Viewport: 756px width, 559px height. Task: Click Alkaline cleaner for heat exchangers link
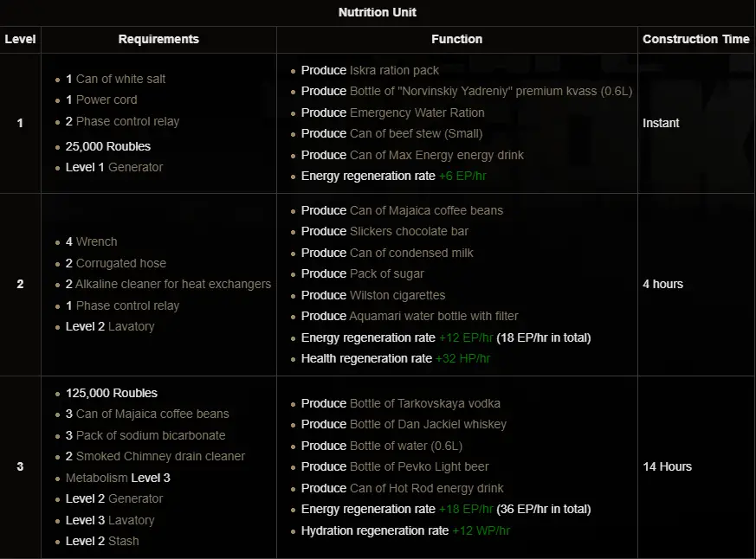(173, 284)
